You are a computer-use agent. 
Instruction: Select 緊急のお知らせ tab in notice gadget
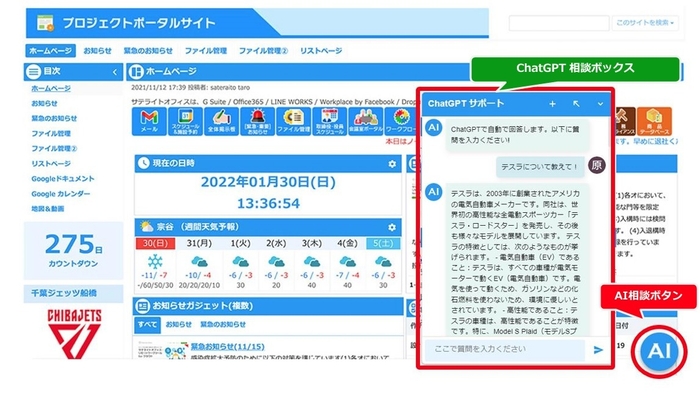coord(223,325)
